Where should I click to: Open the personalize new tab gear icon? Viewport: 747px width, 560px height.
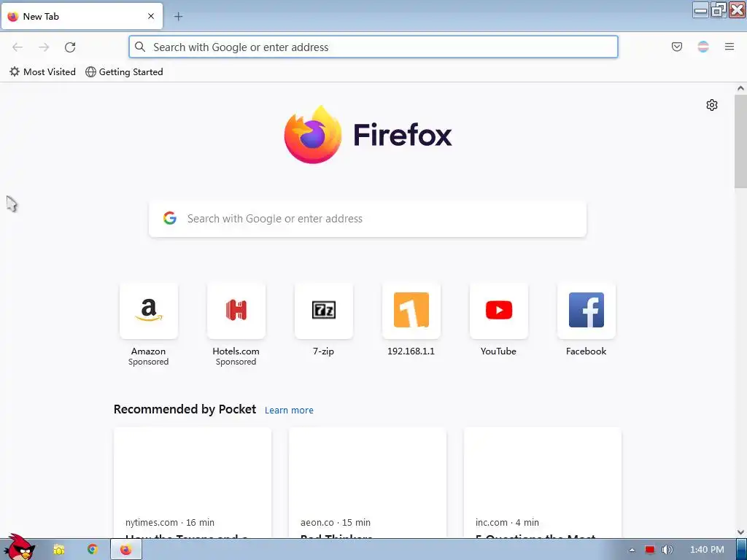pos(712,105)
